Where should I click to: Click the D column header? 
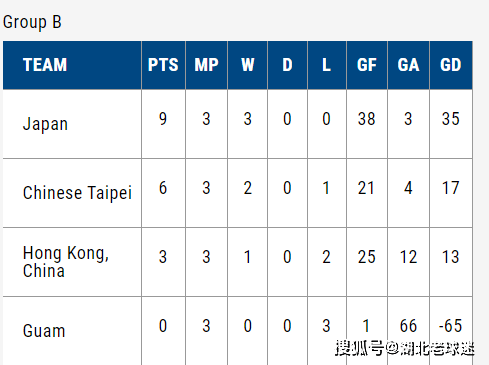287,65
